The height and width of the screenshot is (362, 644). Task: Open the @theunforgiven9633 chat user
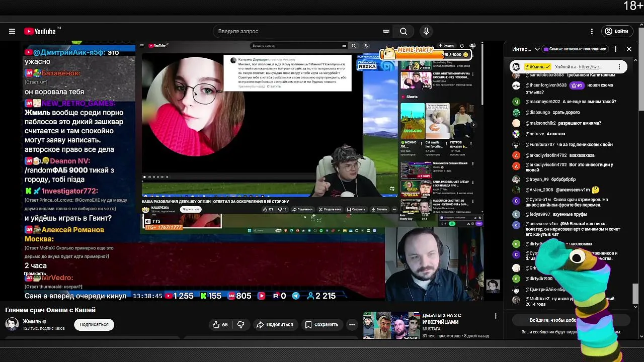(546, 85)
